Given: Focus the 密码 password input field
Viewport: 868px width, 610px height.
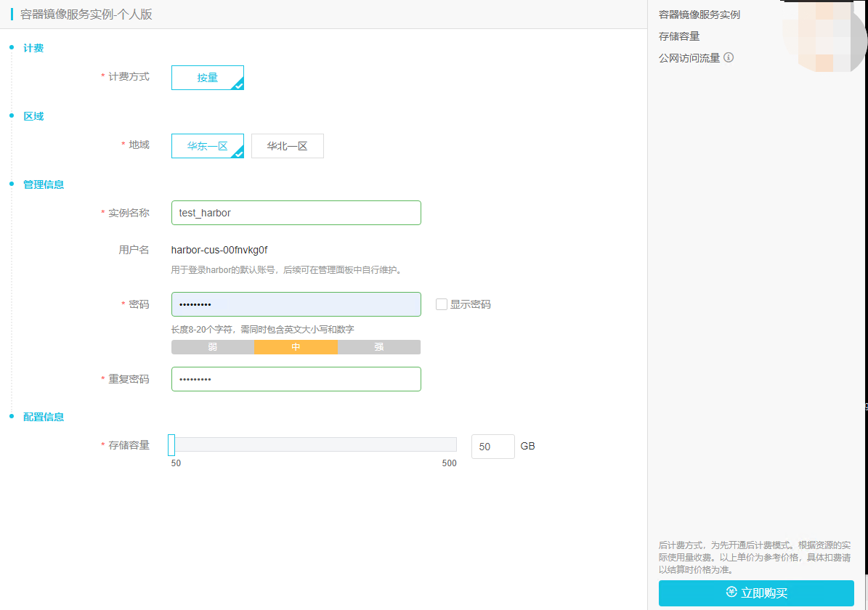Looking at the screenshot, I should pyautogui.click(x=296, y=304).
